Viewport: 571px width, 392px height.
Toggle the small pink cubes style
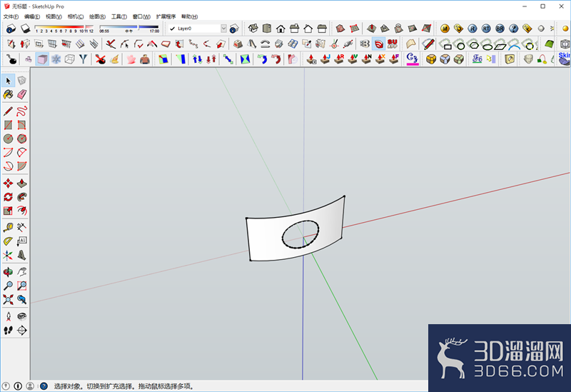(x=29, y=59)
